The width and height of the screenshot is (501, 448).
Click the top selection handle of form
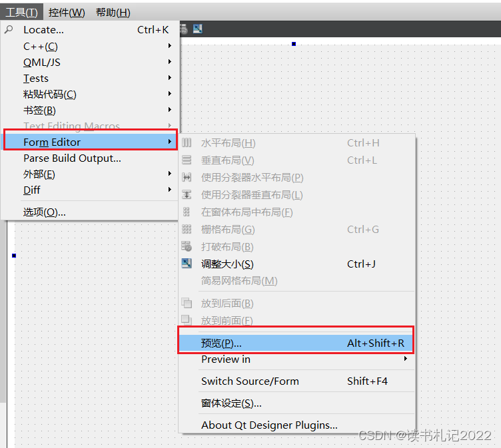294,44
